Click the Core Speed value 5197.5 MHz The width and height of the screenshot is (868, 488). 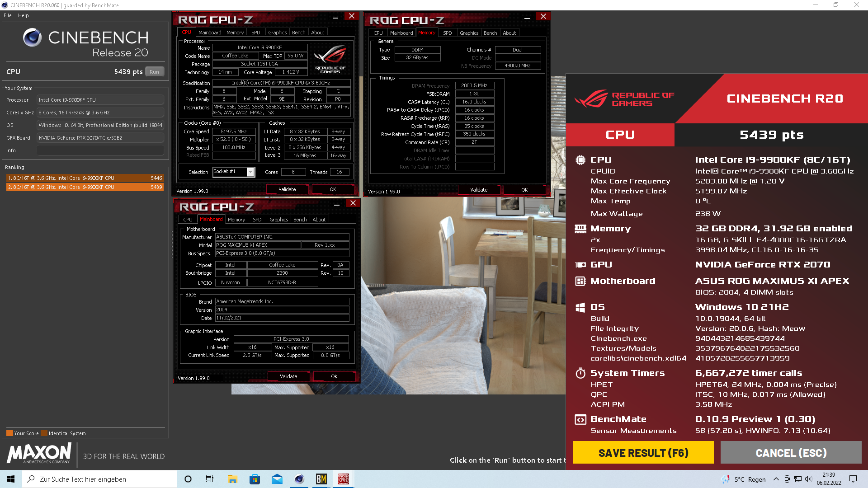[234, 131]
